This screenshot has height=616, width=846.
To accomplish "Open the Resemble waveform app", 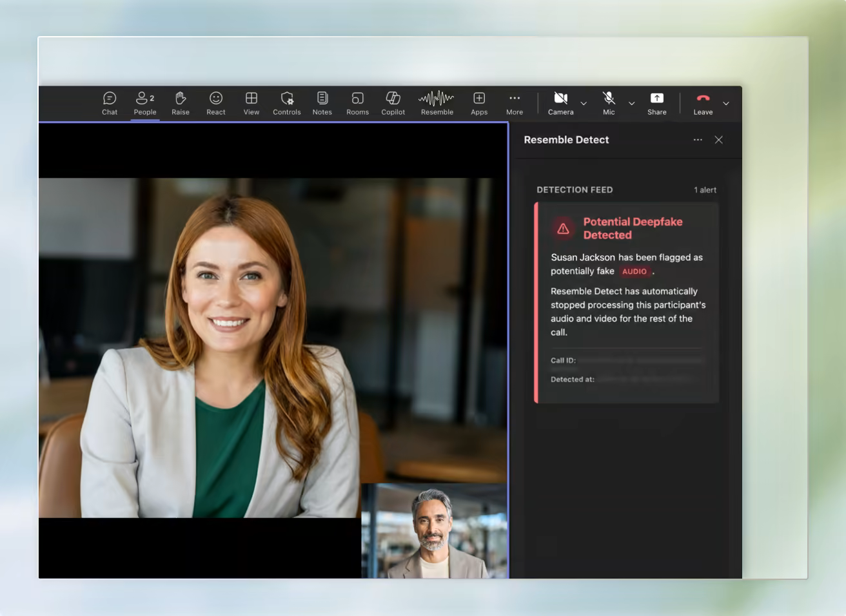I will coord(437,103).
